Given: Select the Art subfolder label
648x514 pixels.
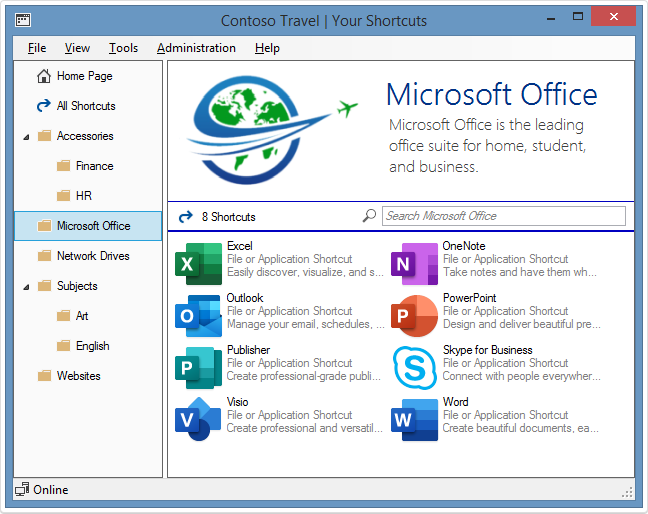Looking at the screenshot, I should click(x=82, y=316).
